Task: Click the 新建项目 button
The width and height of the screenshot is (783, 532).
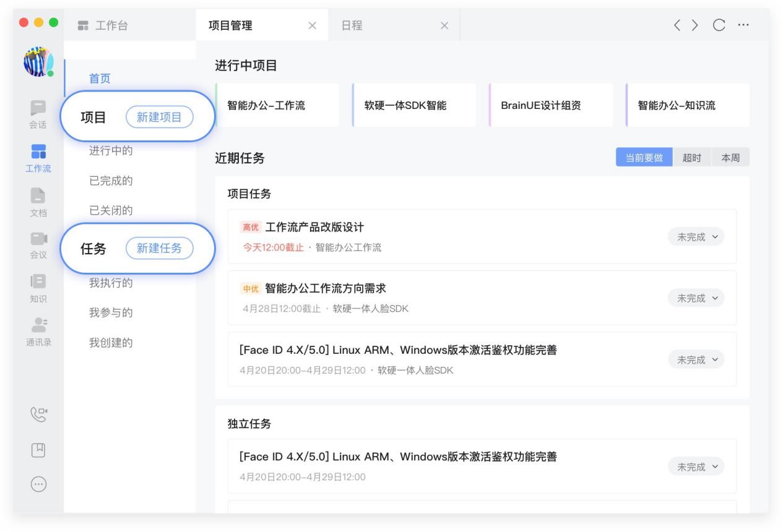Action: pyautogui.click(x=159, y=118)
